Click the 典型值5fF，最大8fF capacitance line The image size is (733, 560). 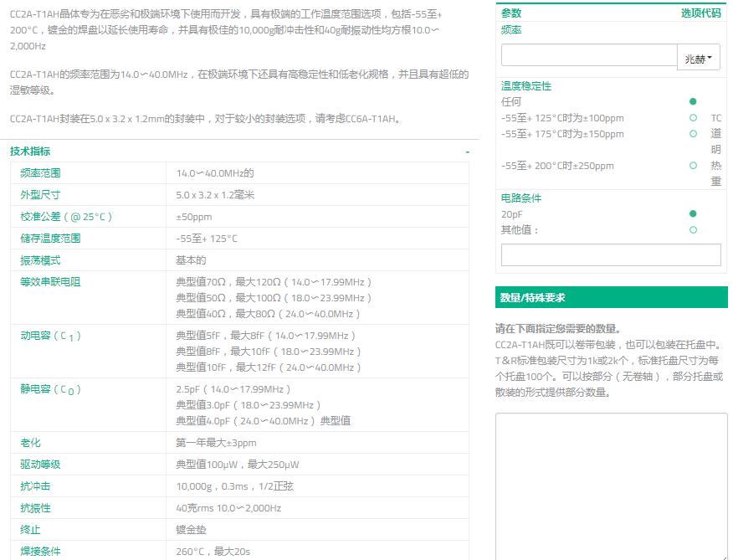(266, 336)
